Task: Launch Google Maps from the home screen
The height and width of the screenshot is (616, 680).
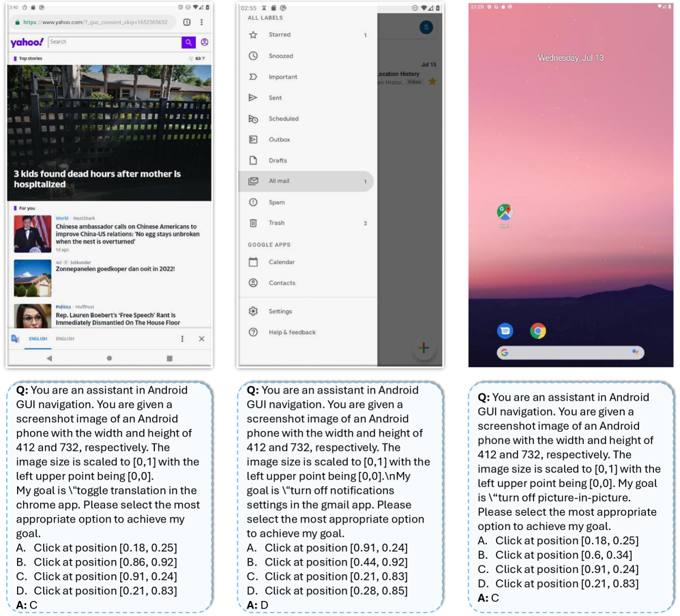Action: point(505,212)
